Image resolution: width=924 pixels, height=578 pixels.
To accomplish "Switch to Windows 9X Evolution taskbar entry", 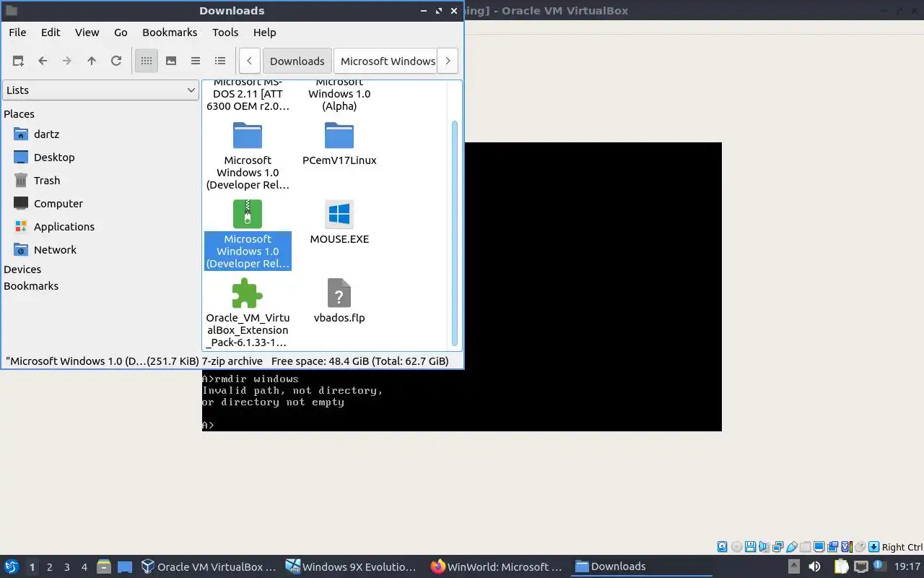I will pos(352,566).
